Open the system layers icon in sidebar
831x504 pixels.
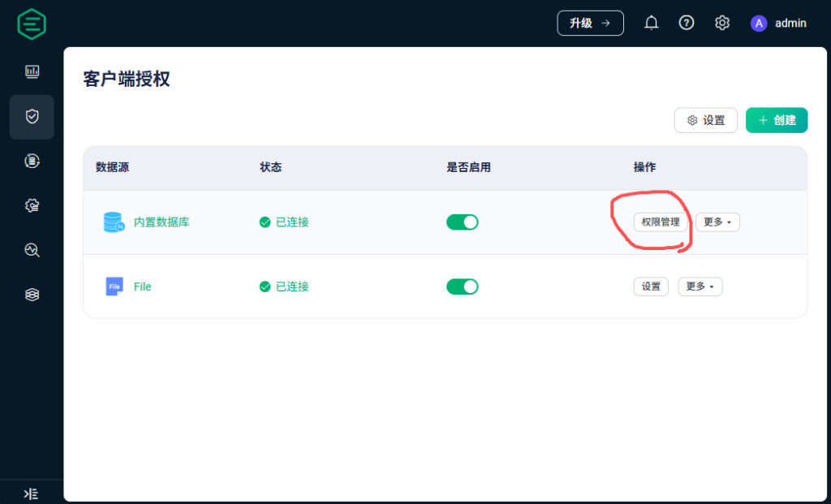(32, 295)
